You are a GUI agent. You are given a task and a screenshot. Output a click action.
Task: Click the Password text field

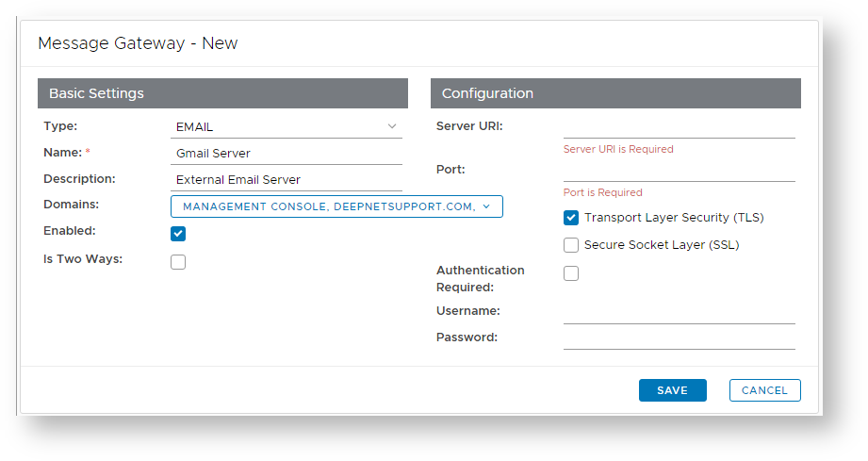click(x=679, y=338)
